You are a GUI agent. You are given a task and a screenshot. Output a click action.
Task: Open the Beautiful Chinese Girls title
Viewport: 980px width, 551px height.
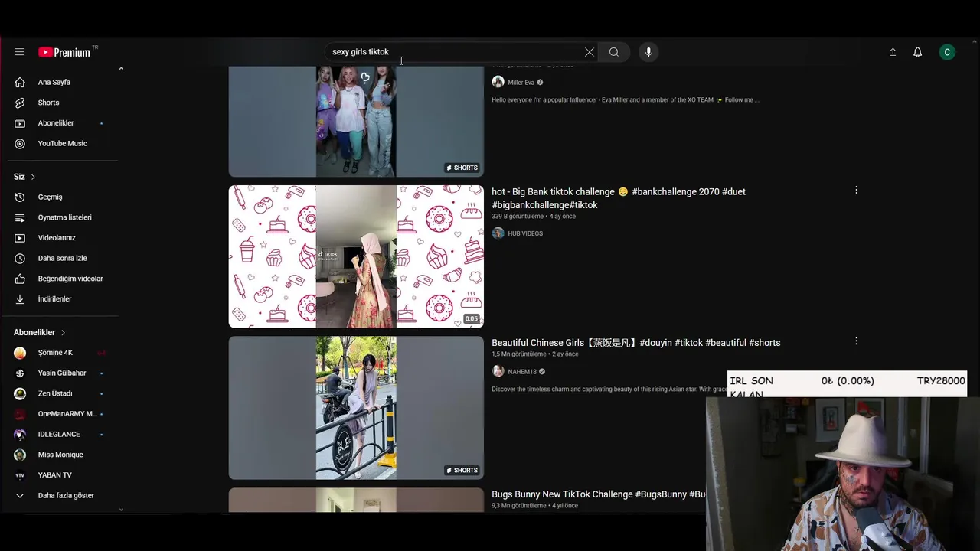click(636, 343)
